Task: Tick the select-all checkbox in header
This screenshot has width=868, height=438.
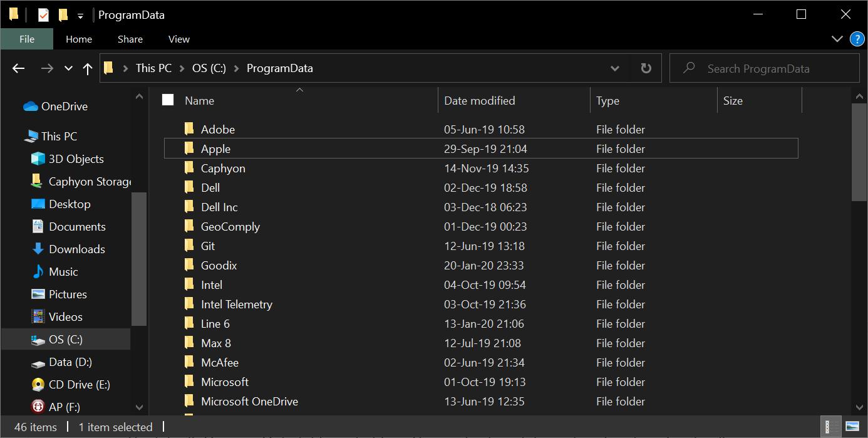Action: point(168,100)
